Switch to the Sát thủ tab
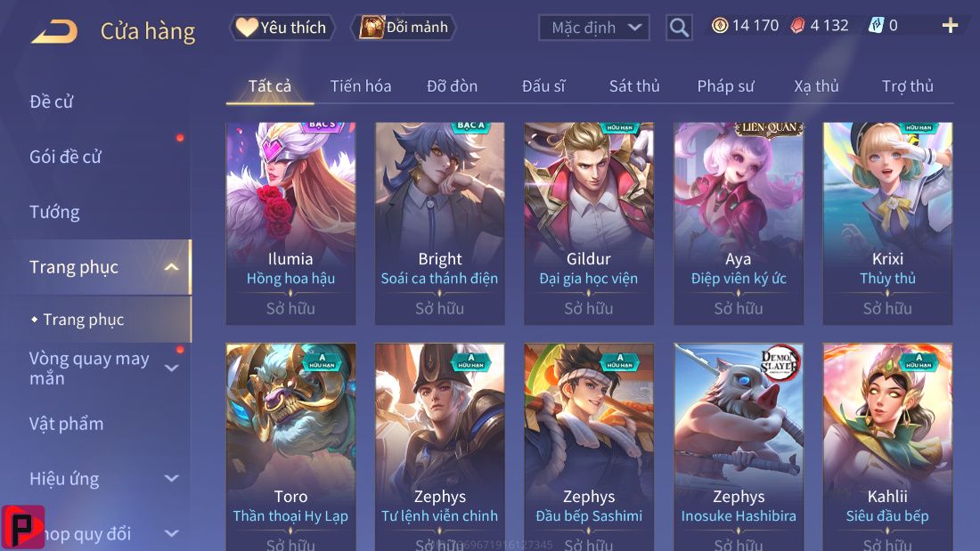980x551 pixels. pos(634,86)
